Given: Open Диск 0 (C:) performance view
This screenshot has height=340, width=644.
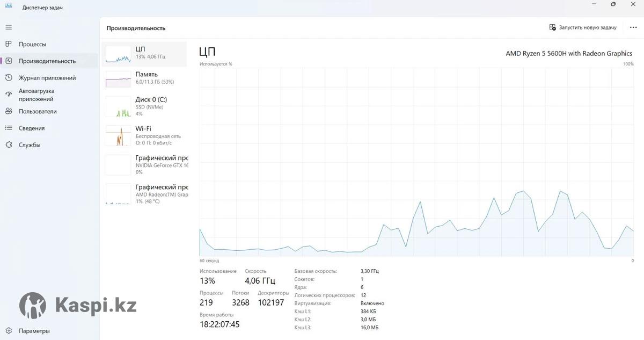Looking at the screenshot, I should click(x=144, y=106).
